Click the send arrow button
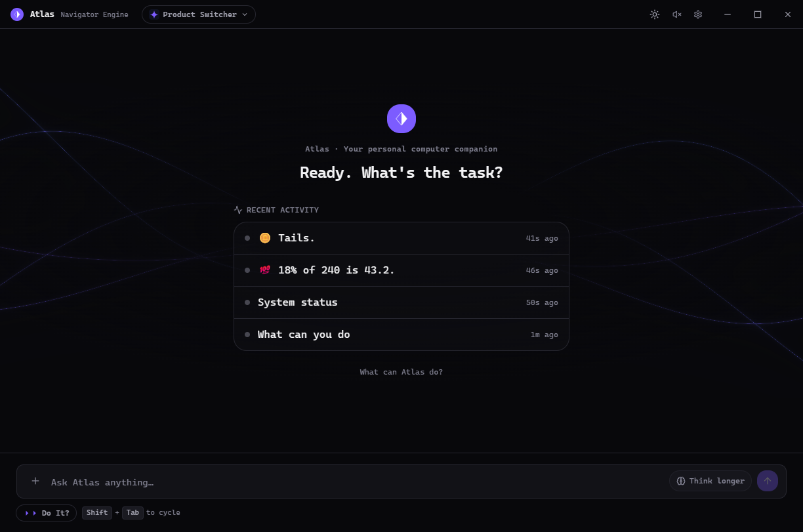The image size is (803, 532). [768, 481]
